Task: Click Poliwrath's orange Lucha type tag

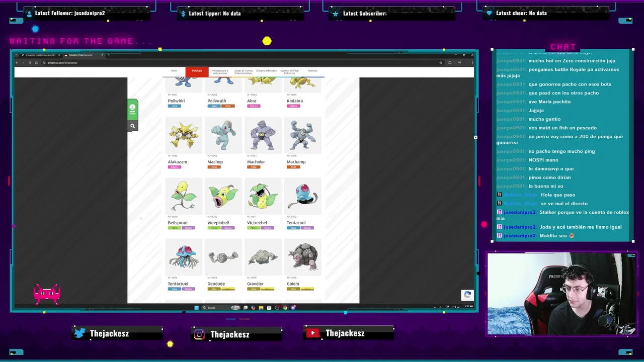Action: (228, 106)
